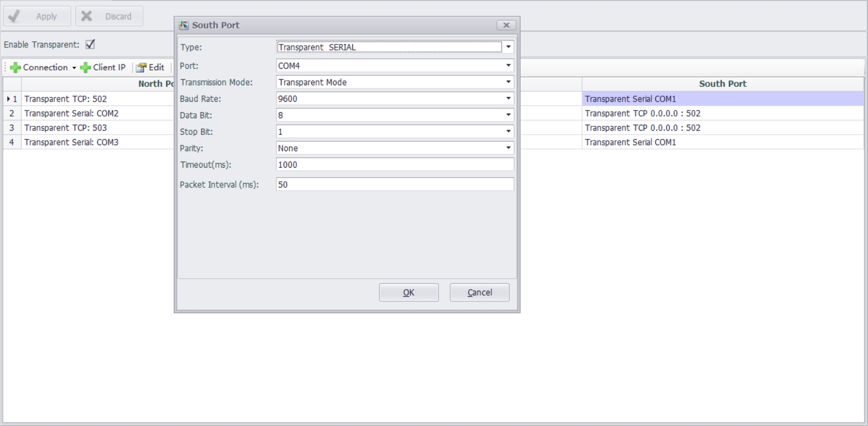This screenshot has height=426, width=868.
Task: Select the Transparent Serial: COM2 row
Action: [x=71, y=113]
